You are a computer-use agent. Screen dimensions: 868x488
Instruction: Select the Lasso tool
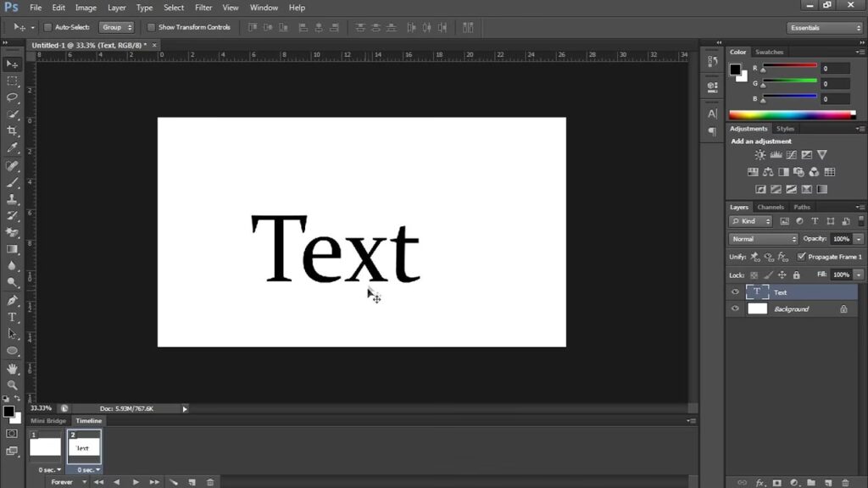pyautogui.click(x=12, y=97)
